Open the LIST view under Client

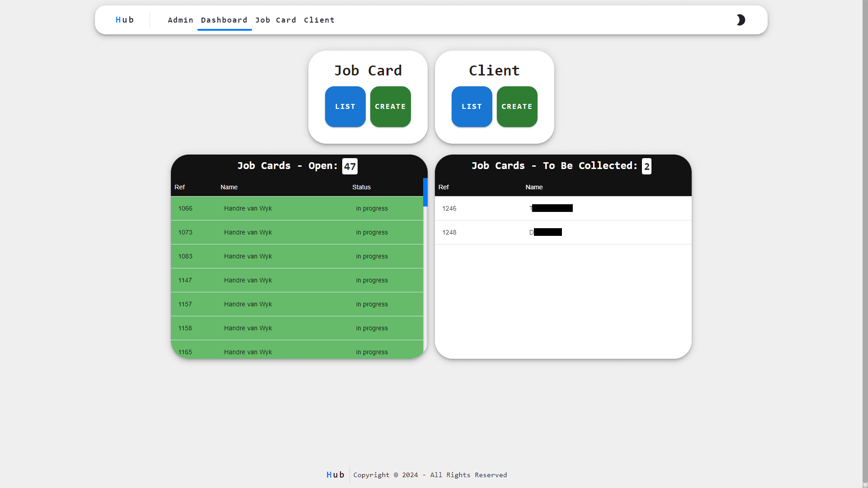[x=472, y=107]
